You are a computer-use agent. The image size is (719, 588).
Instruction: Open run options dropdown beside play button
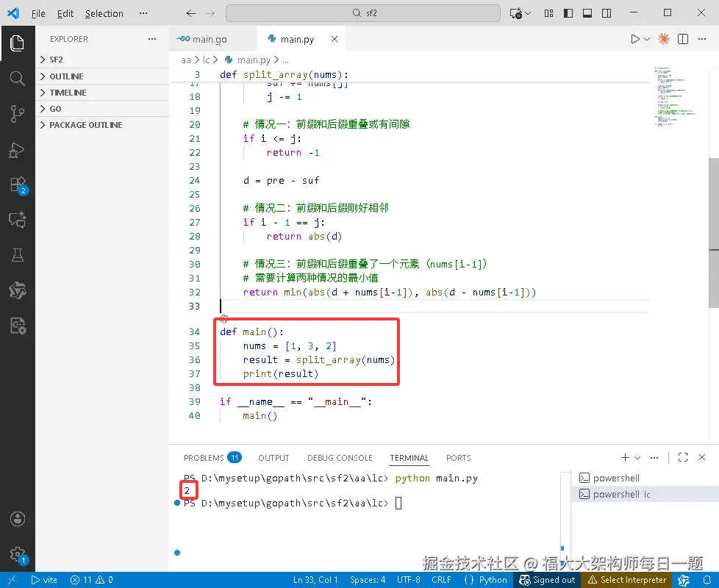tap(647, 39)
